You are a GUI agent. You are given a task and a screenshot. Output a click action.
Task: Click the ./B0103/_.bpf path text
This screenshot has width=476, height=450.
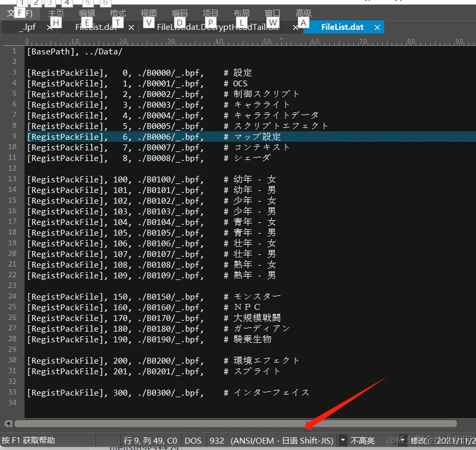point(171,211)
